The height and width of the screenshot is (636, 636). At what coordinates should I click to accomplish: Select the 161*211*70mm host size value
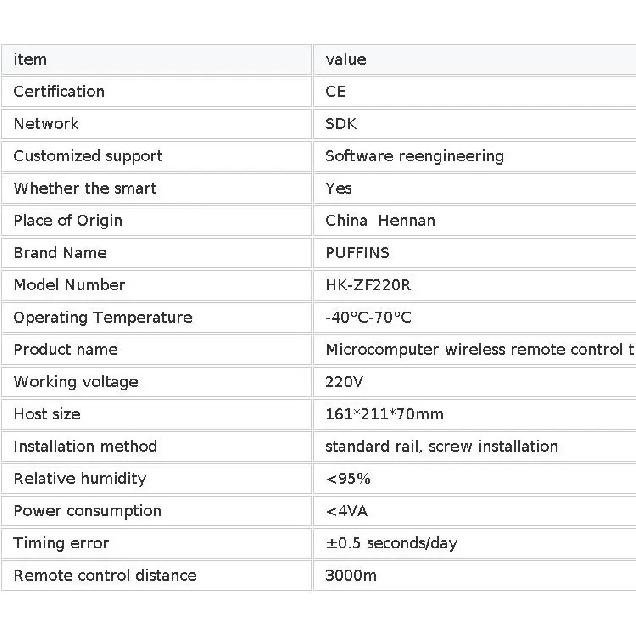(x=384, y=414)
